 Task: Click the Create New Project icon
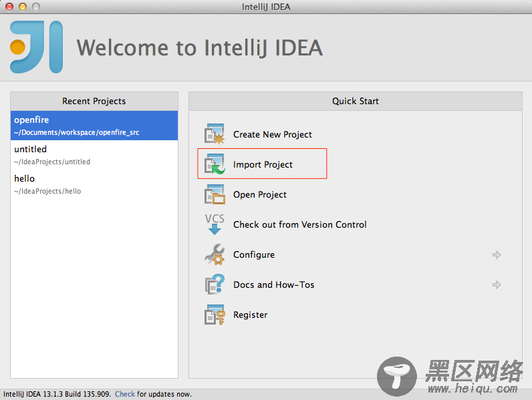(x=215, y=134)
